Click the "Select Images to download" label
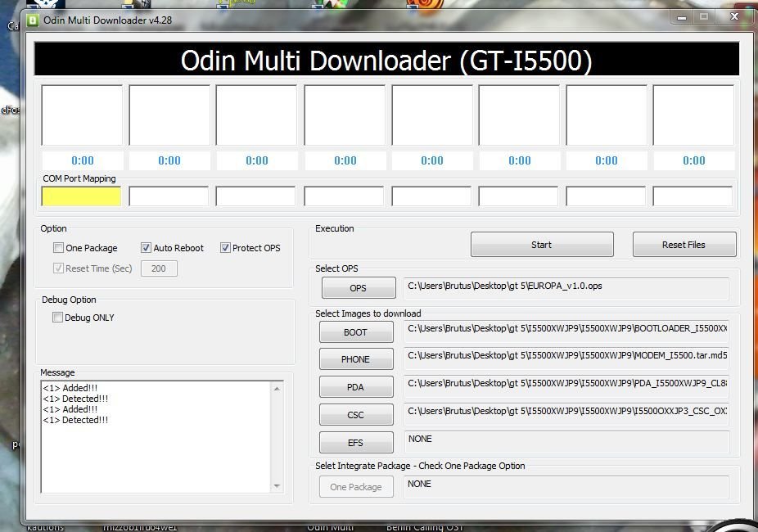This screenshot has width=758, height=532. [368, 313]
